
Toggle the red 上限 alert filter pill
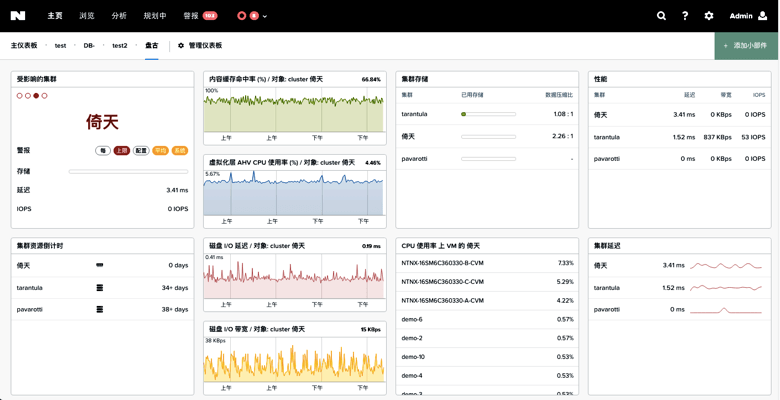pyautogui.click(x=121, y=151)
